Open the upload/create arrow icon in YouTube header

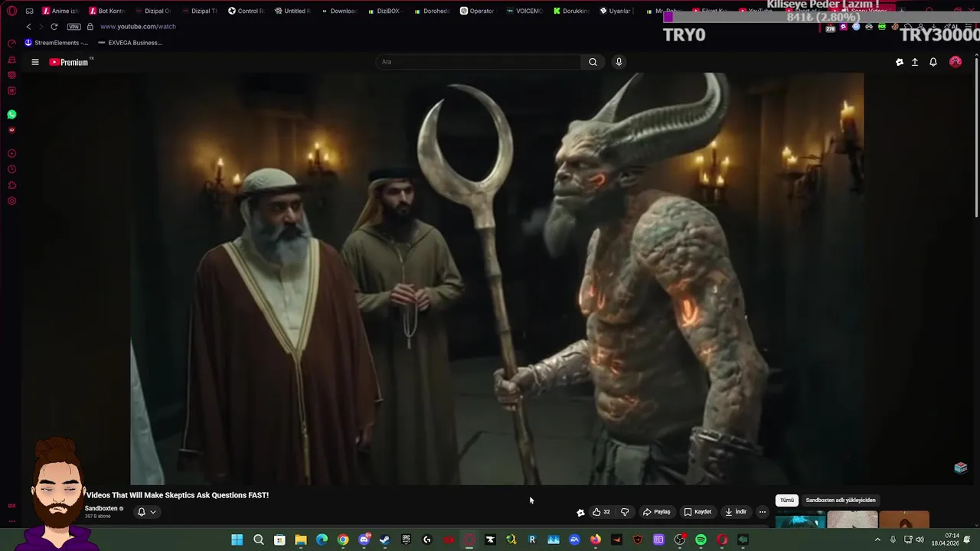[x=914, y=62]
